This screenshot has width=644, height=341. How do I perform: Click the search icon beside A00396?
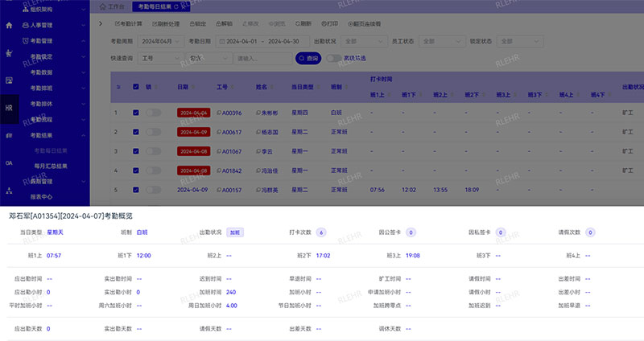[x=219, y=113]
